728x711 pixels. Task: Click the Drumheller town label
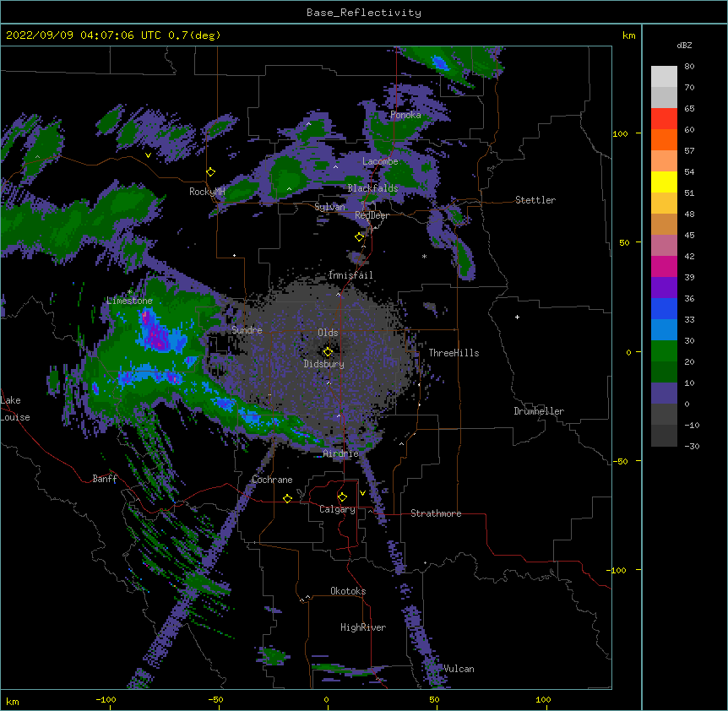coord(539,411)
